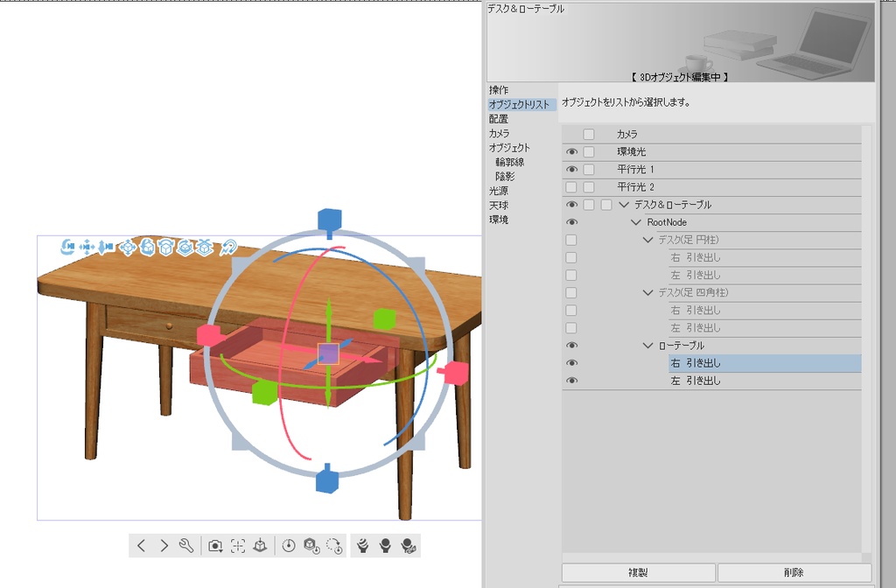Click the 複製 duplicate button

click(x=638, y=572)
